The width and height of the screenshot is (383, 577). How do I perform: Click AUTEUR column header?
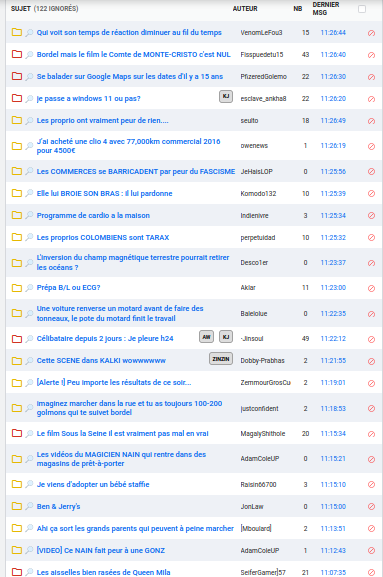(x=245, y=8)
